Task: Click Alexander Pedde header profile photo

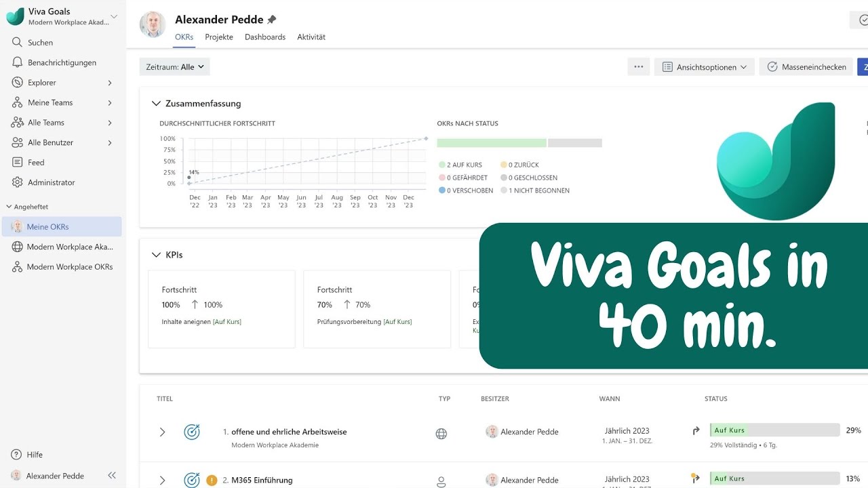Action: pyautogui.click(x=153, y=24)
